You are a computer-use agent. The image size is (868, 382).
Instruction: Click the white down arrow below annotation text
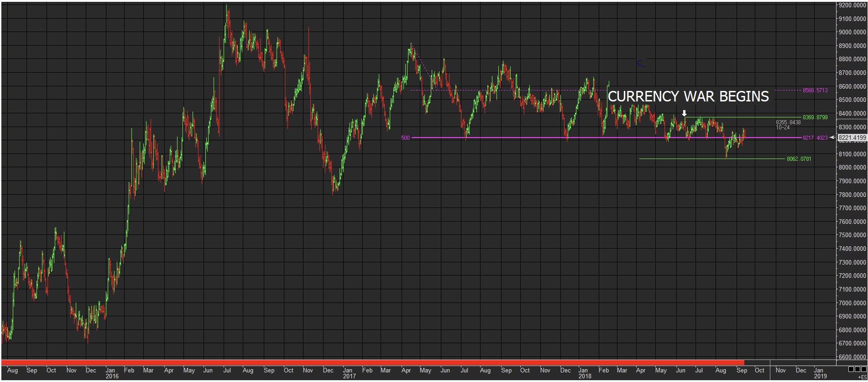684,113
